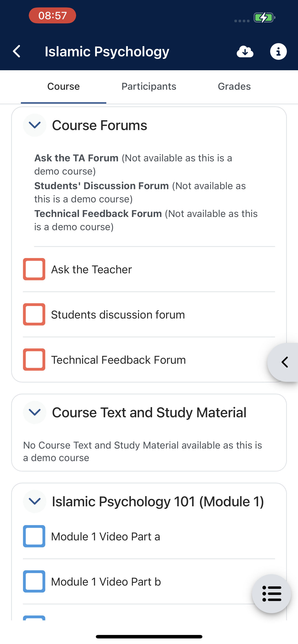
Task: Tap the back arrow in header
Action: pyautogui.click(x=16, y=51)
